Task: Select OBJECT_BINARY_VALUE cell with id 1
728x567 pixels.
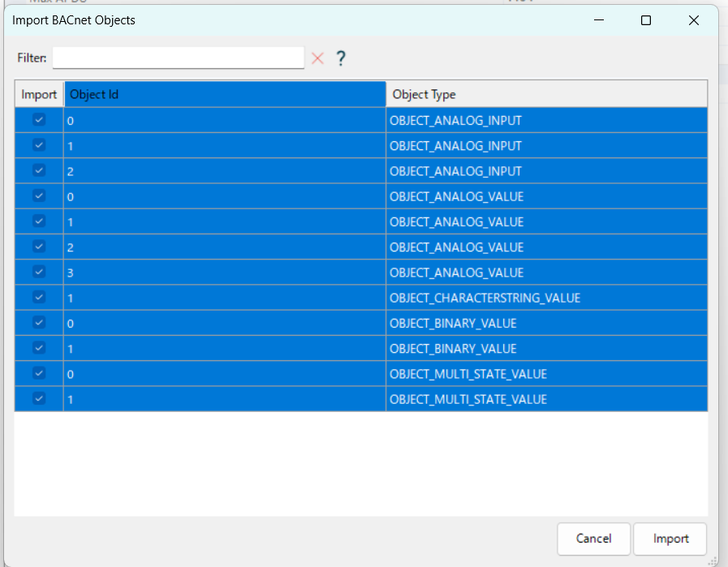Action: pos(546,349)
